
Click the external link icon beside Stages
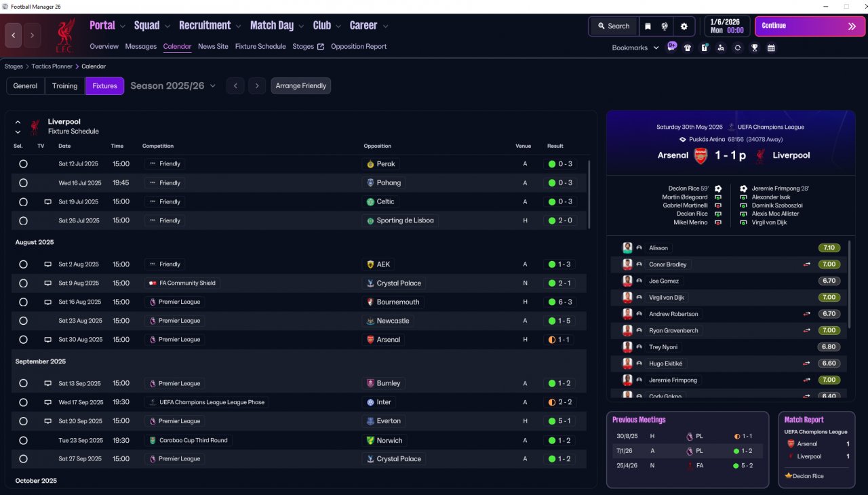321,47
